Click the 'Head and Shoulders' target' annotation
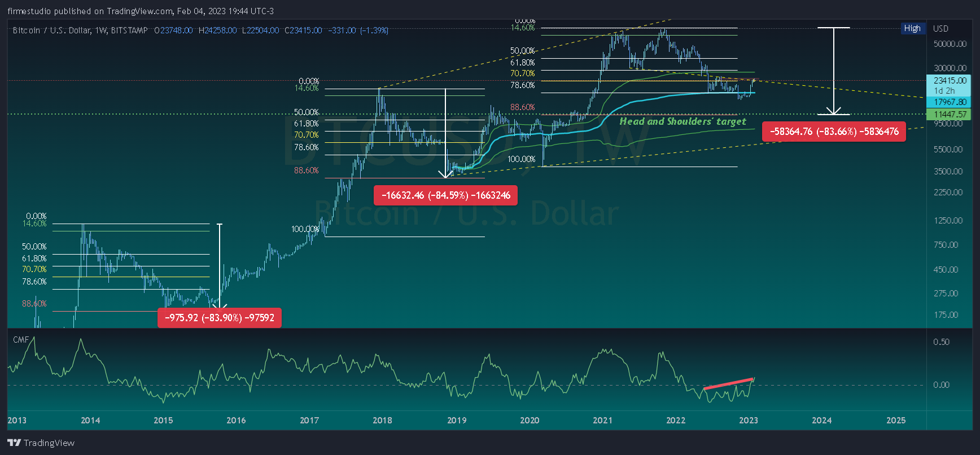980x455 pixels. pos(683,121)
